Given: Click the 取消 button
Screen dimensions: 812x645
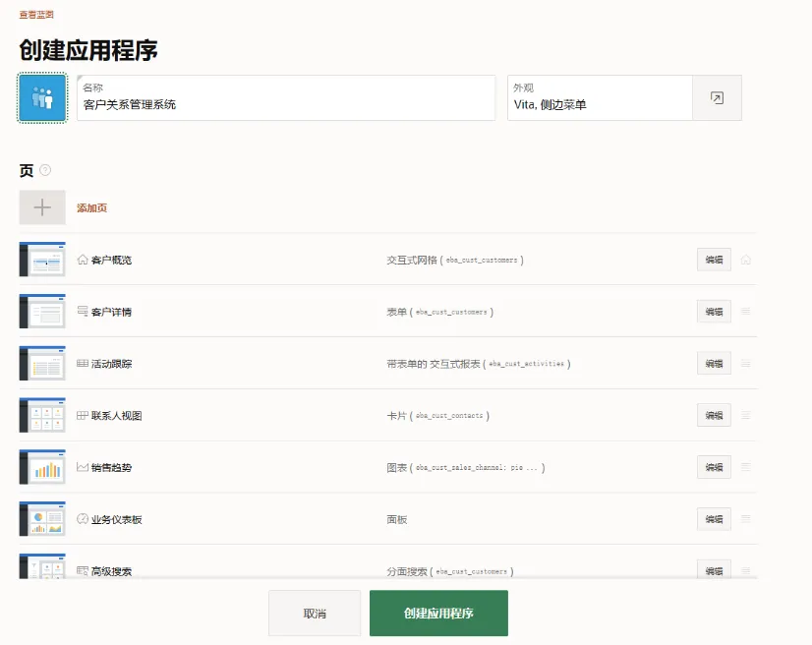Looking at the screenshot, I should [315, 613].
